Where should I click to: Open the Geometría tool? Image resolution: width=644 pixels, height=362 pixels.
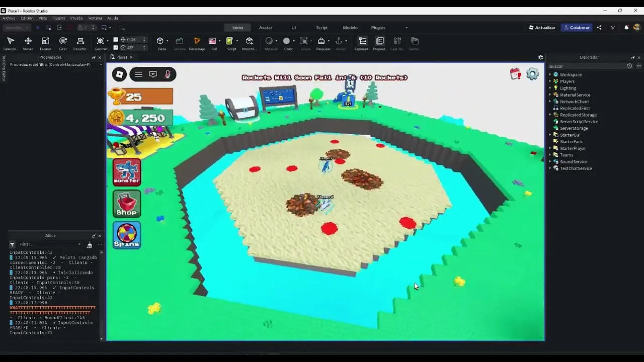tap(100, 43)
